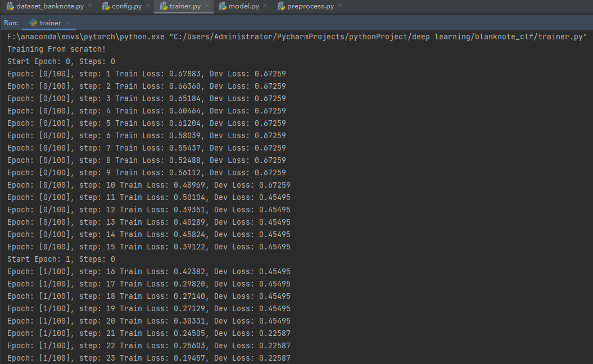Click Python file icon on preprocess.py tab
The width and height of the screenshot is (593, 364).
point(282,6)
